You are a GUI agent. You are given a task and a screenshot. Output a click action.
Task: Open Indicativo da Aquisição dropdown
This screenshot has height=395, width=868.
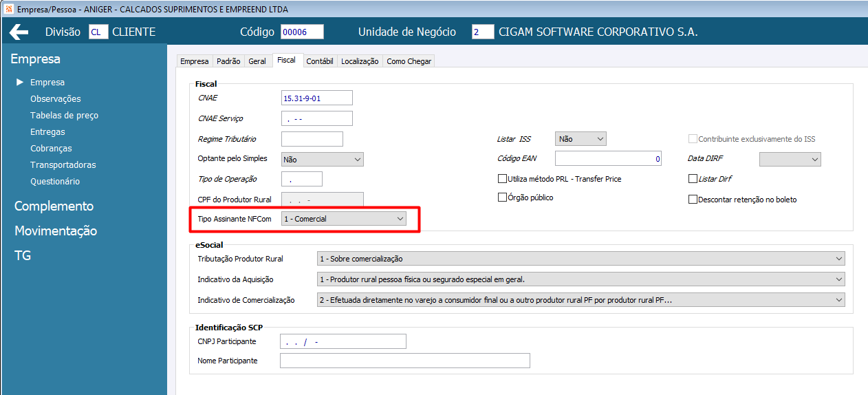[581, 279]
